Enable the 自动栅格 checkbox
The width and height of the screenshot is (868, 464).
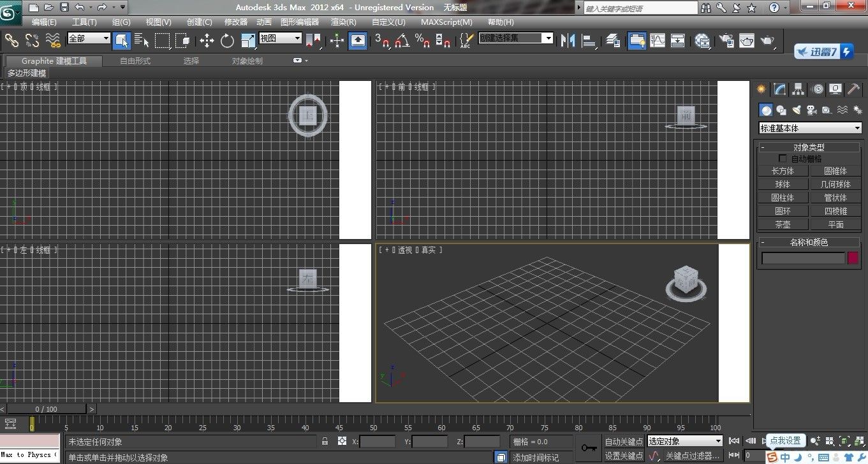(783, 158)
